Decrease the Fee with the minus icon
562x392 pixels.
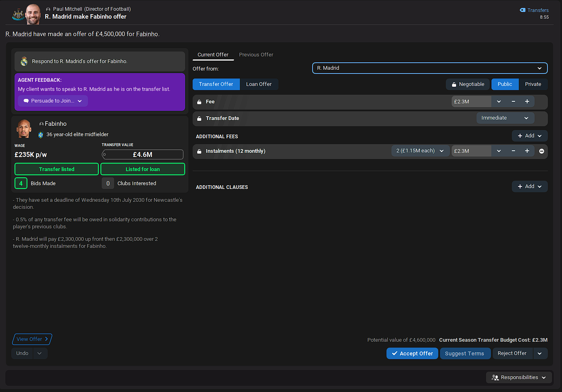click(x=513, y=102)
